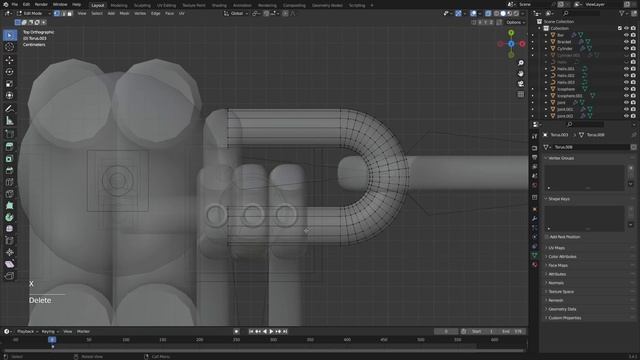This screenshot has height=360, width=640.
Task: Switch to the Modeling workspace tab
Action: 119,5
